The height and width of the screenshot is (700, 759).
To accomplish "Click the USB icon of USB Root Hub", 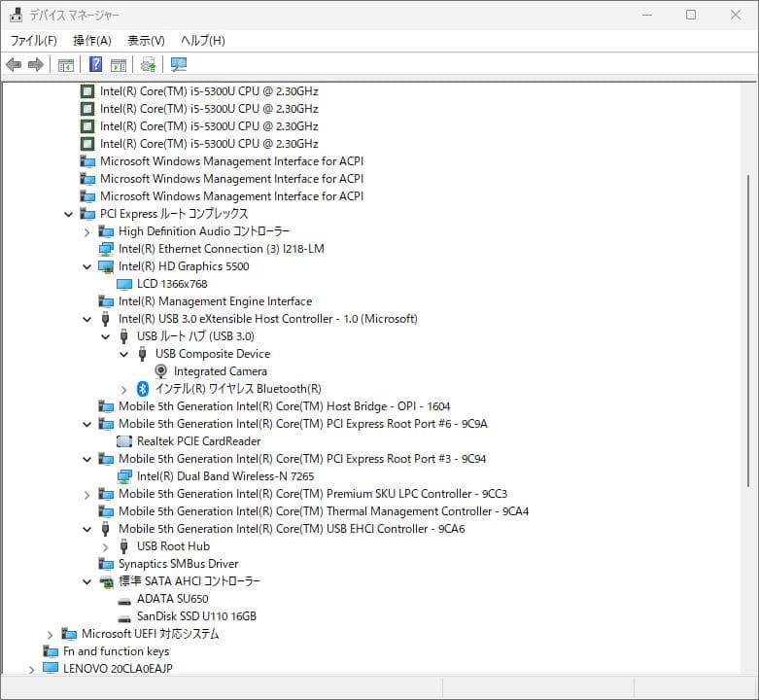I will coord(124,546).
